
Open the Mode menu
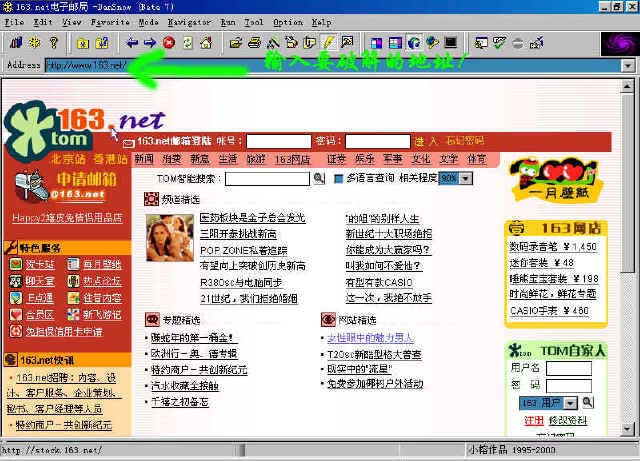click(148, 22)
